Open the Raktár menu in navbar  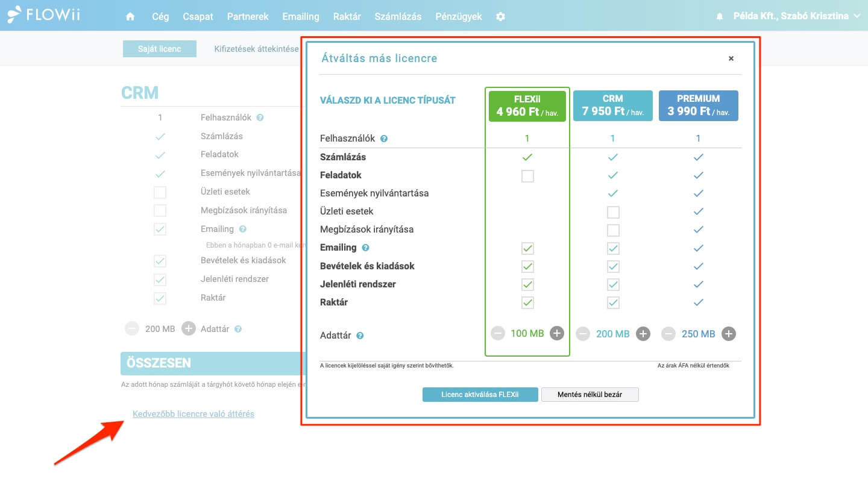347,17
